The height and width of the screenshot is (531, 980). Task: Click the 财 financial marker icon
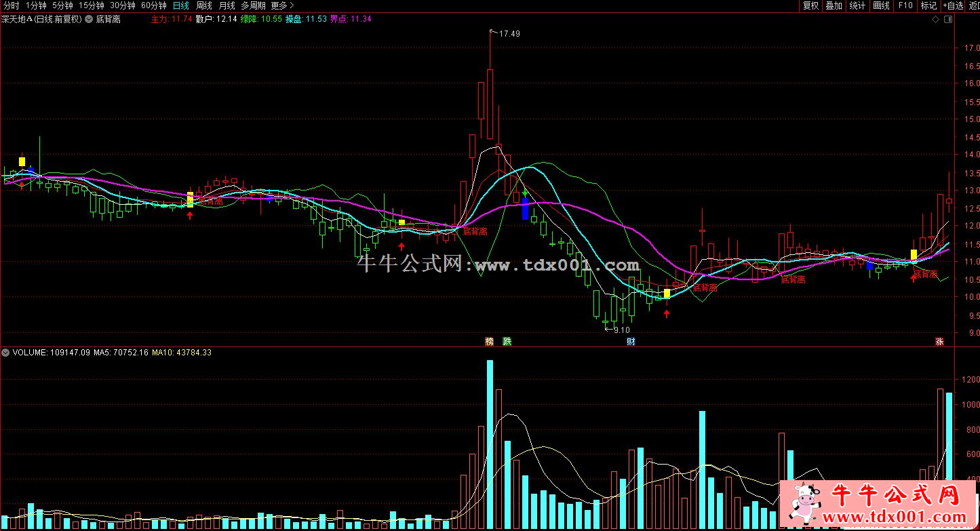coord(631,341)
